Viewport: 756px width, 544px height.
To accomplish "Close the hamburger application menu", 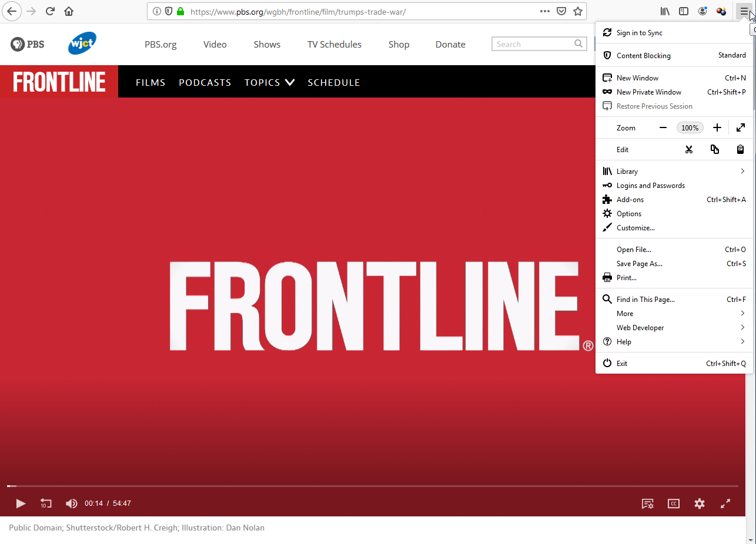I will coord(744,11).
